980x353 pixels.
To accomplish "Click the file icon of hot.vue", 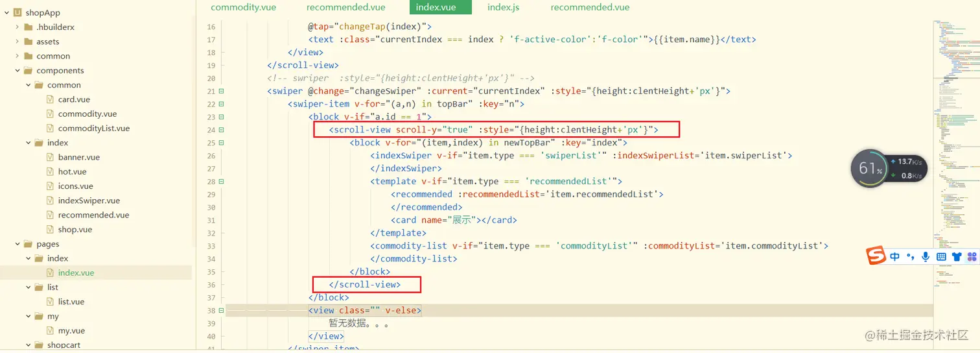I will [x=51, y=171].
